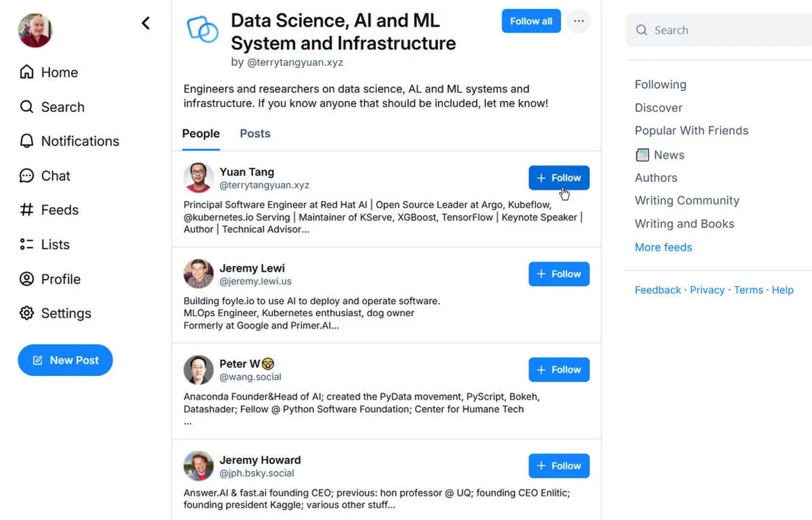Open Notifications via the bell icon
The height and width of the screenshot is (520, 812).
click(x=27, y=141)
